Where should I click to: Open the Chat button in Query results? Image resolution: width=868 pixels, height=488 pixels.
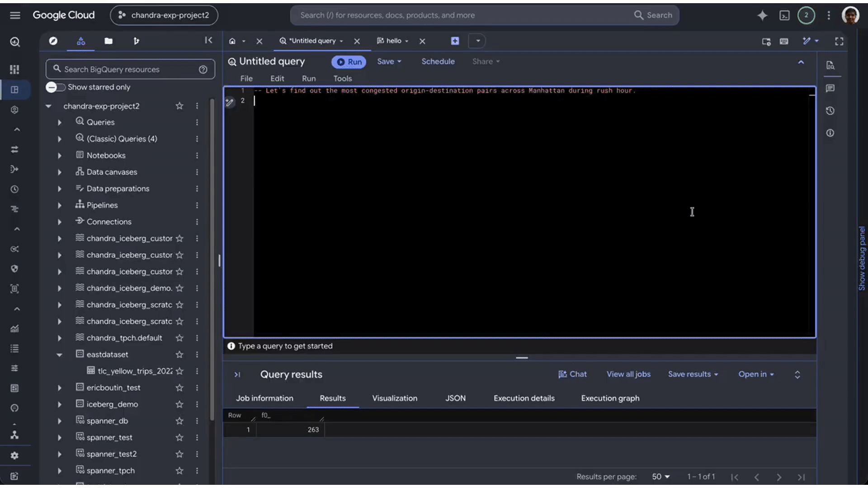[x=572, y=375]
